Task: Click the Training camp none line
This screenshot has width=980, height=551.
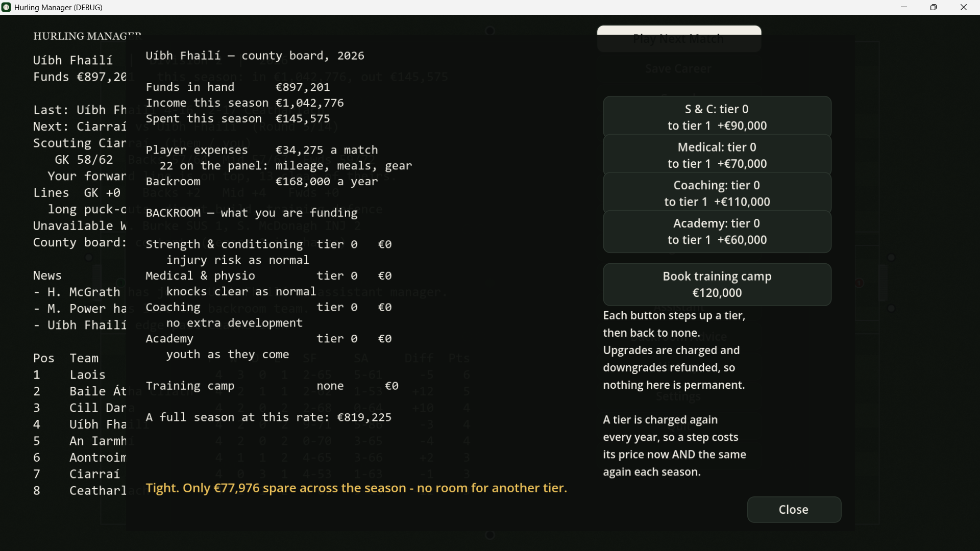Action: [x=272, y=386]
